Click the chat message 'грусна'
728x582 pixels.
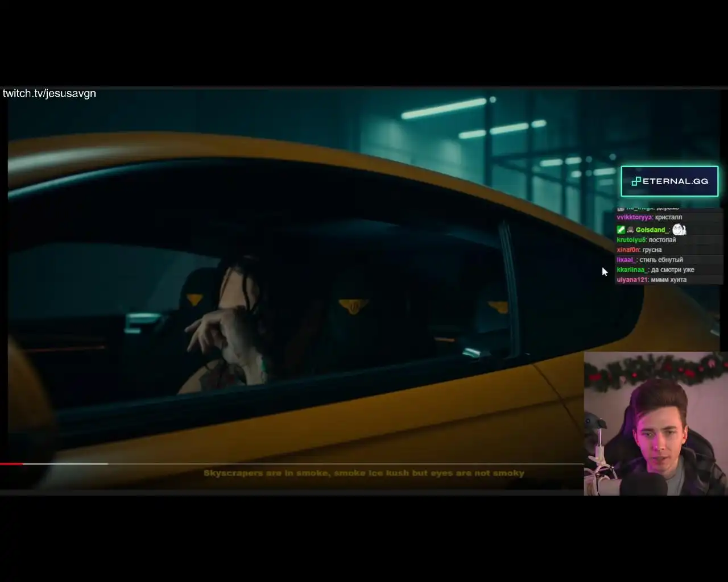click(x=652, y=250)
